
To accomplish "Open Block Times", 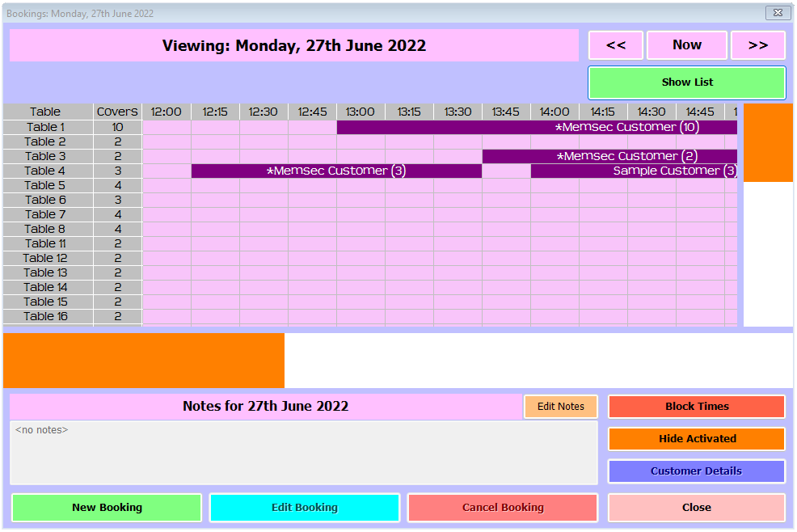I will click(x=696, y=407).
